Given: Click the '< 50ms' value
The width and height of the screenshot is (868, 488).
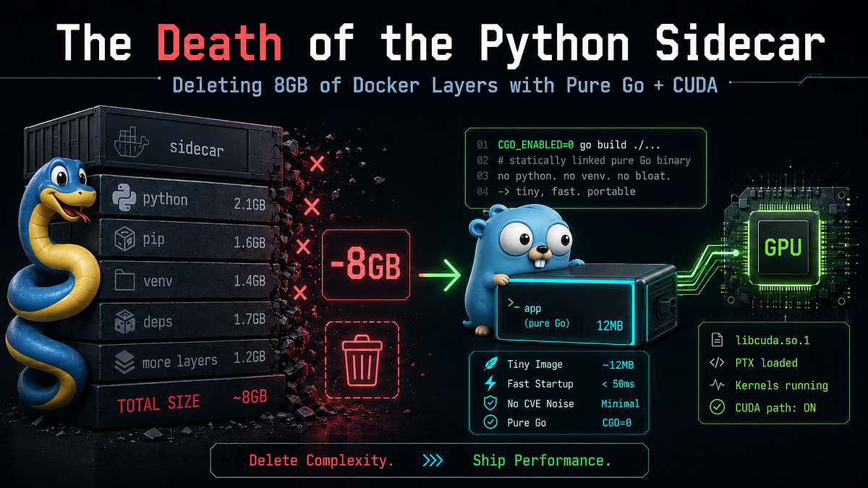Looking at the screenshot, I should tap(618, 384).
